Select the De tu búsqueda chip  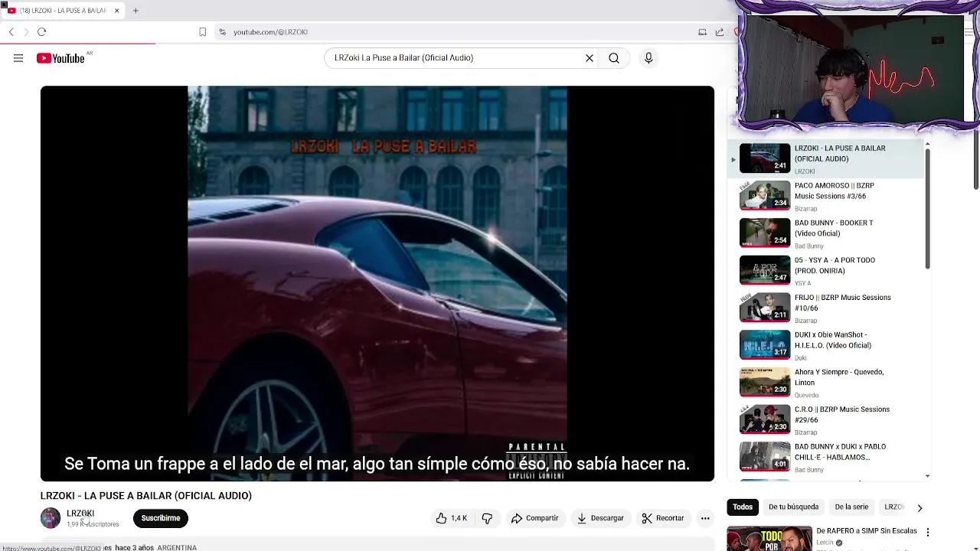point(793,507)
